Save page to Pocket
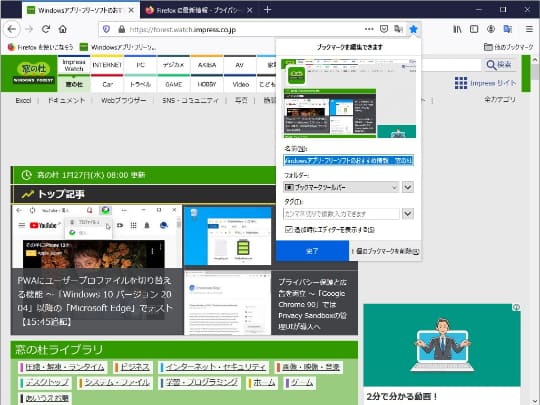Viewport: 540px width, 405px height. point(384,29)
